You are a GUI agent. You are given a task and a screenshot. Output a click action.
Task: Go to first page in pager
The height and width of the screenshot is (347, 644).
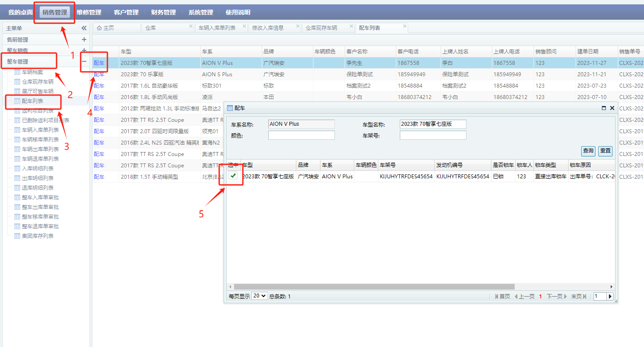pos(502,296)
